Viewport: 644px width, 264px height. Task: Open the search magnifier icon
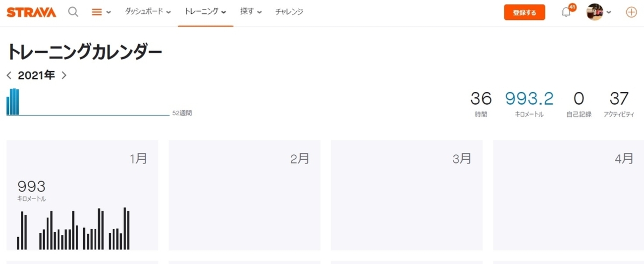(x=73, y=12)
